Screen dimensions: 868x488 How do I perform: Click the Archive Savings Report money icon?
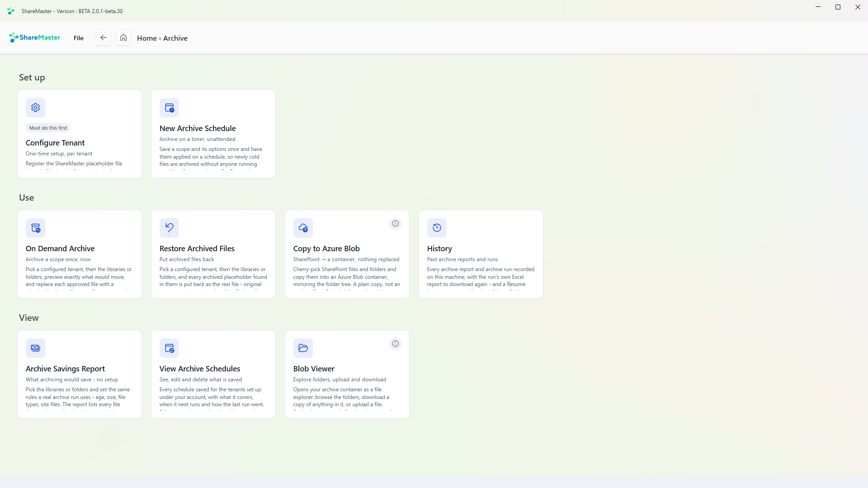click(x=35, y=348)
